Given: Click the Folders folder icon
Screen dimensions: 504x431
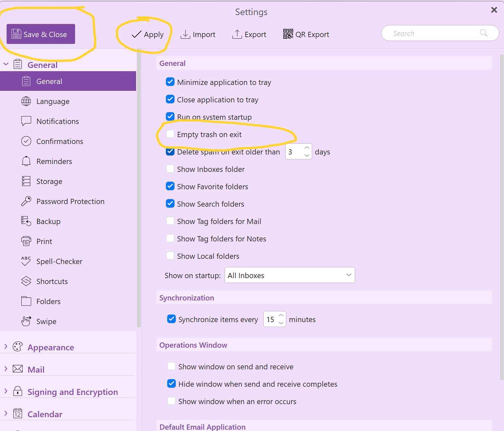Looking at the screenshot, I should point(26,301).
